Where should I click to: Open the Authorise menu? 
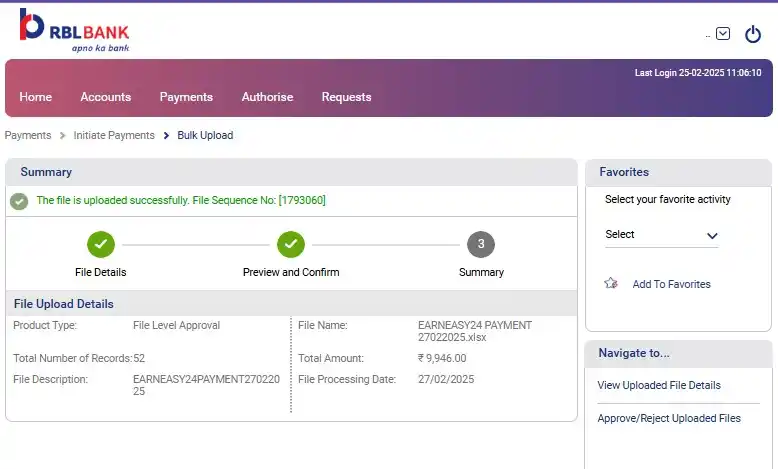click(267, 97)
